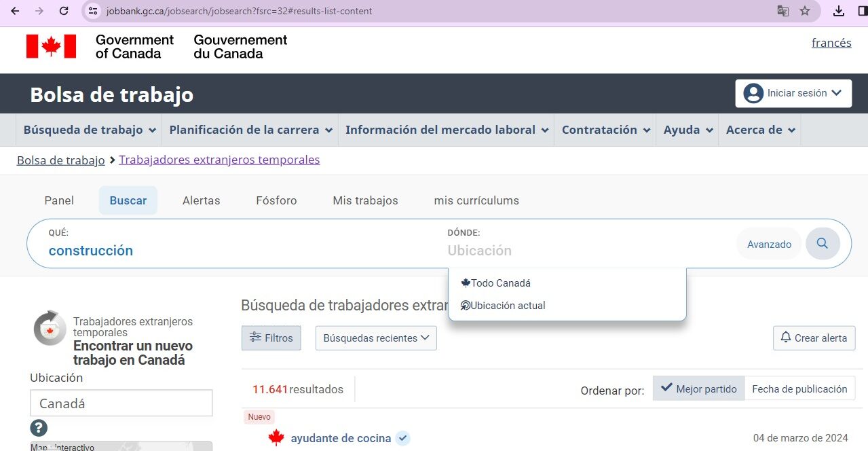The image size is (868, 451).
Task: Click the Government of Canada flag logo
Action: point(52,46)
